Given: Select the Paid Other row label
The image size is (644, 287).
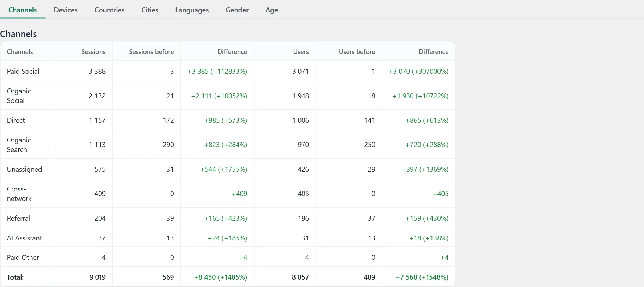Looking at the screenshot, I should point(23,257).
